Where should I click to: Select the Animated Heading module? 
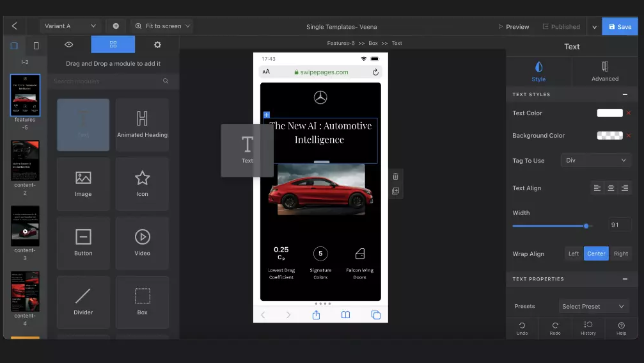(x=142, y=124)
